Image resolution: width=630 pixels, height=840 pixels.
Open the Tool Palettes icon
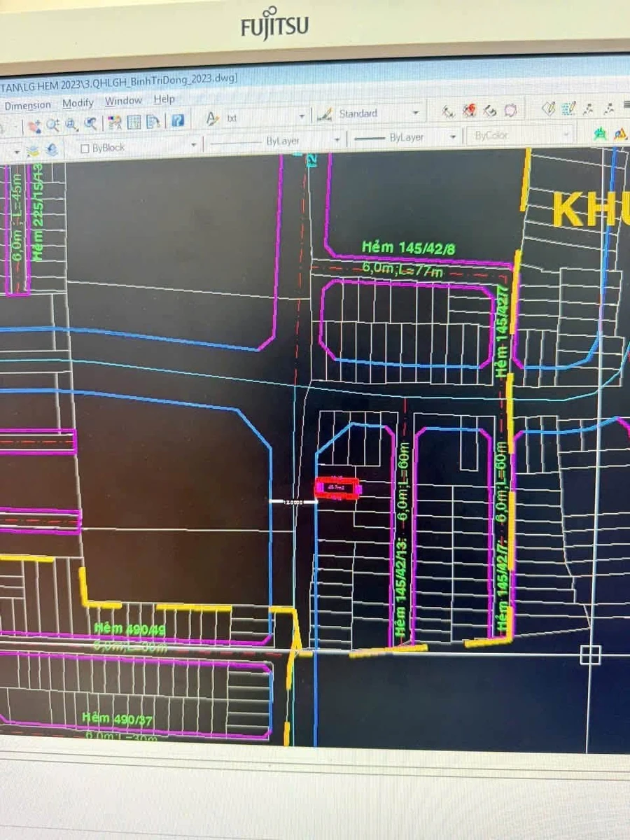153,121
